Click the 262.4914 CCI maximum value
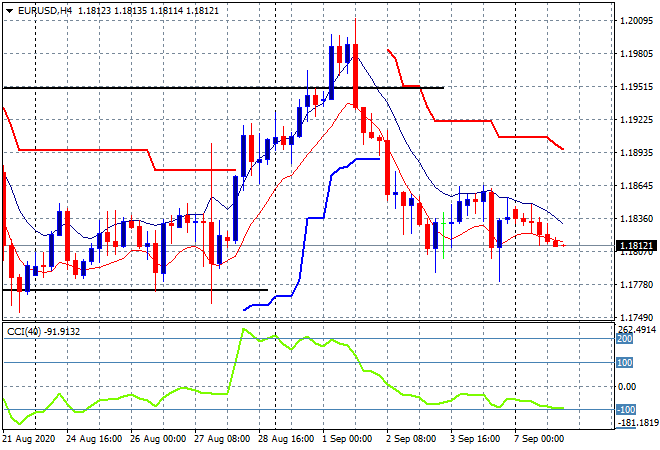The width and height of the screenshot is (660, 450). point(638,330)
